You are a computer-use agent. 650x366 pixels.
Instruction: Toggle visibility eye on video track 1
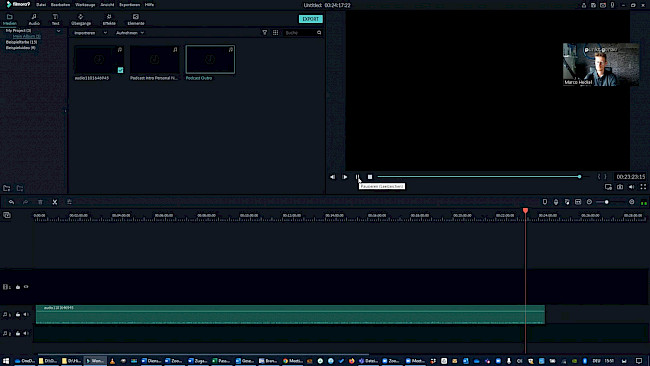tap(26, 287)
